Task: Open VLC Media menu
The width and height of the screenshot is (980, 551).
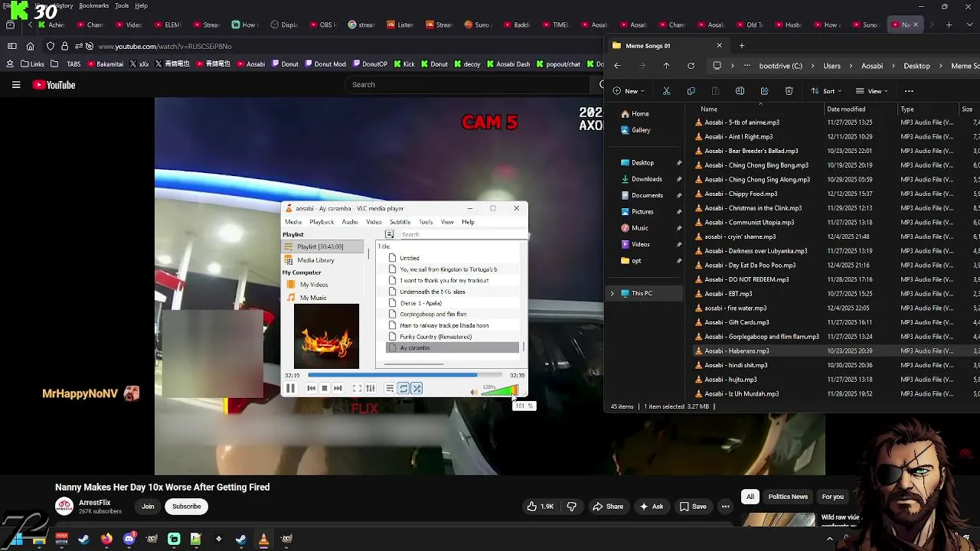Action: pyautogui.click(x=293, y=222)
